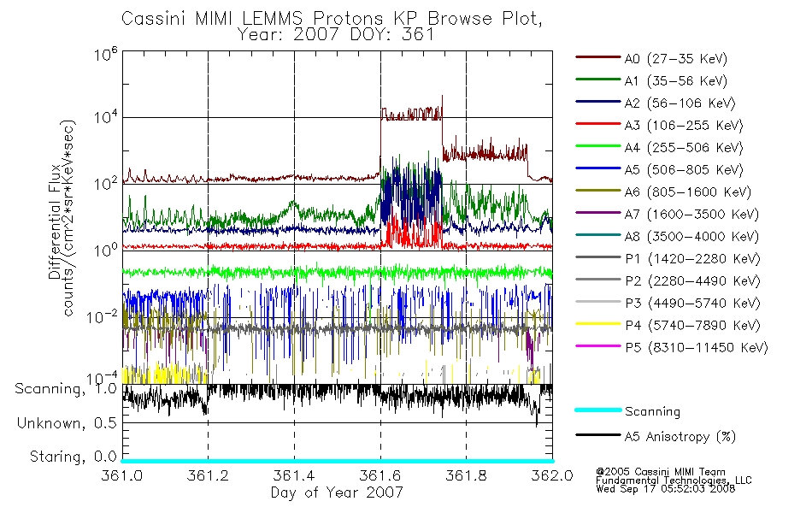The width and height of the screenshot is (812, 513).
Task: Click the 362.0 x-axis tick label
Action: click(x=552, y=475)
